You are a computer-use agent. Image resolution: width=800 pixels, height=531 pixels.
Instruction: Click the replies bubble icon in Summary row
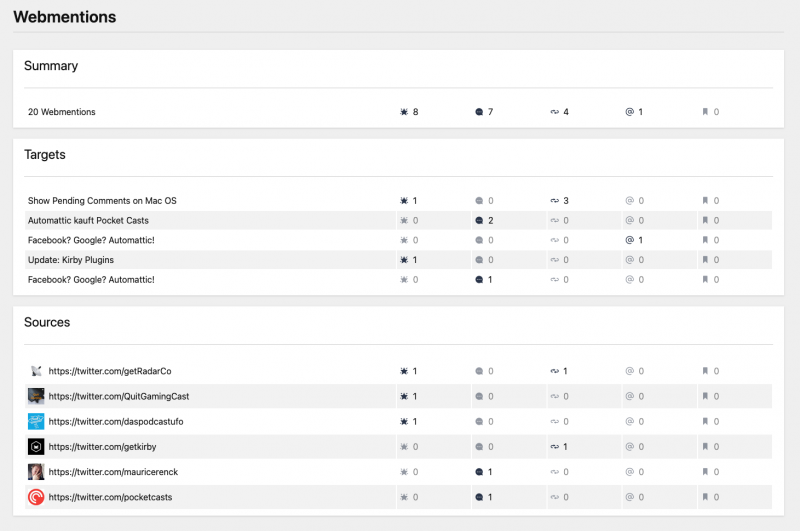[x=479, y=112]
